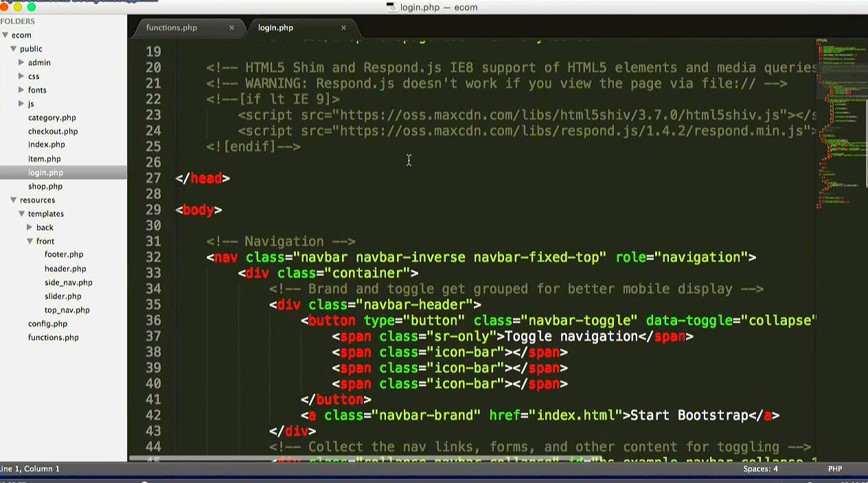Collapse the templates folder arrow
Image resolution: width=868 pixels, height=483 pixels.
[x=21, y=214]
